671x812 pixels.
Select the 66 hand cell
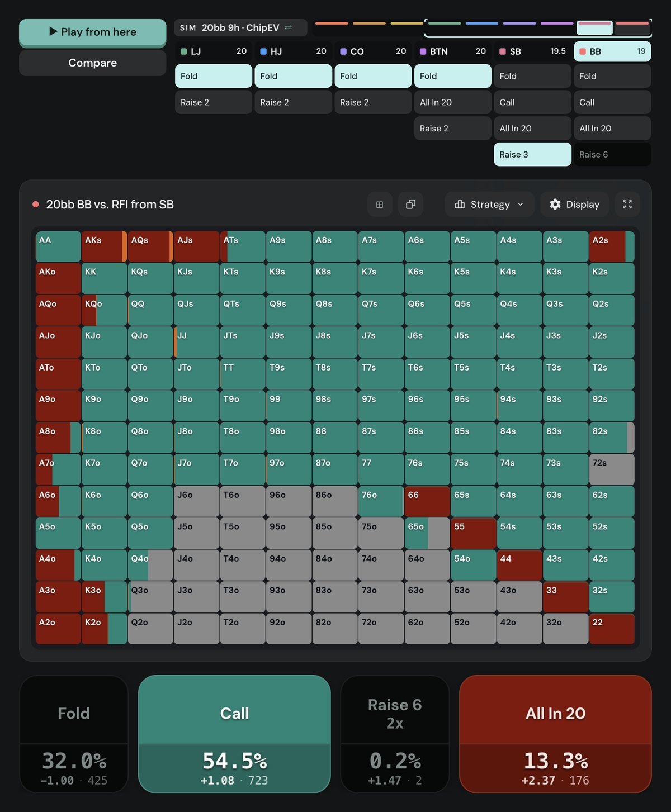click(427, 501)
